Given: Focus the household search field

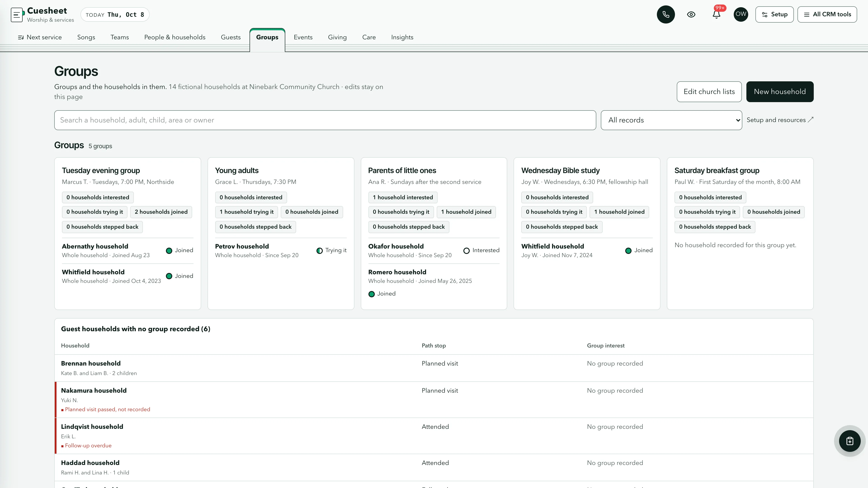Looking at the screenshot, I should click(325, 120).
